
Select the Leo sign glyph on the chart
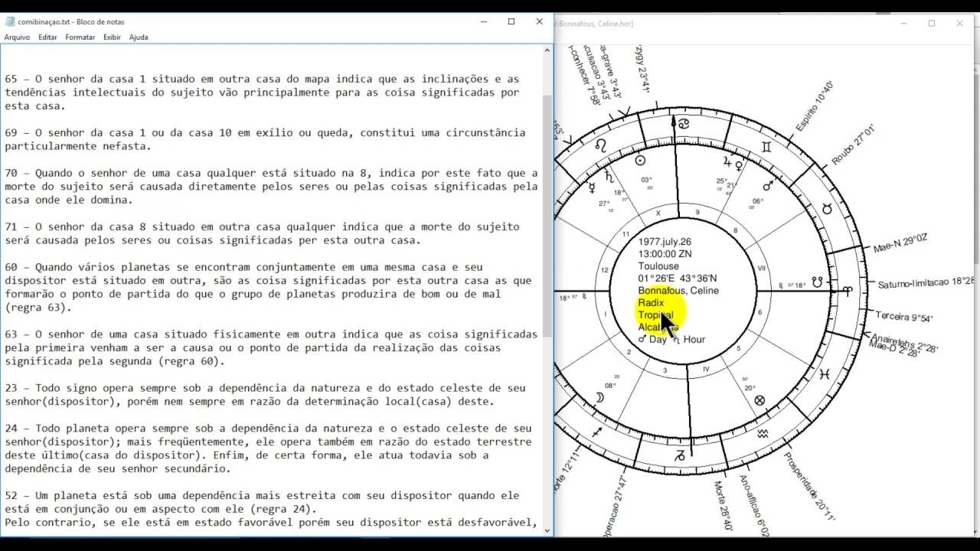pyautogui.click(x=602, y=145)
